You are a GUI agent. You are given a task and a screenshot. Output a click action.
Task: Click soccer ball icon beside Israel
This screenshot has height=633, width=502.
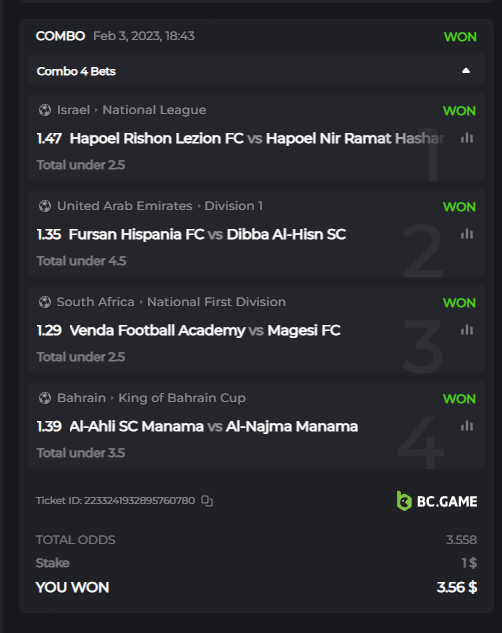pos(45,110)
